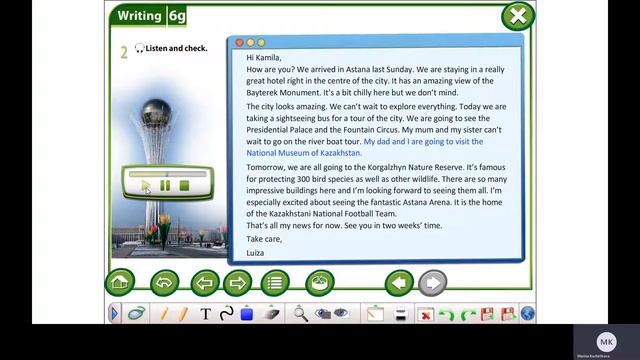Select the Text tool T
640x360 pixels.
(x=206, y=314)
